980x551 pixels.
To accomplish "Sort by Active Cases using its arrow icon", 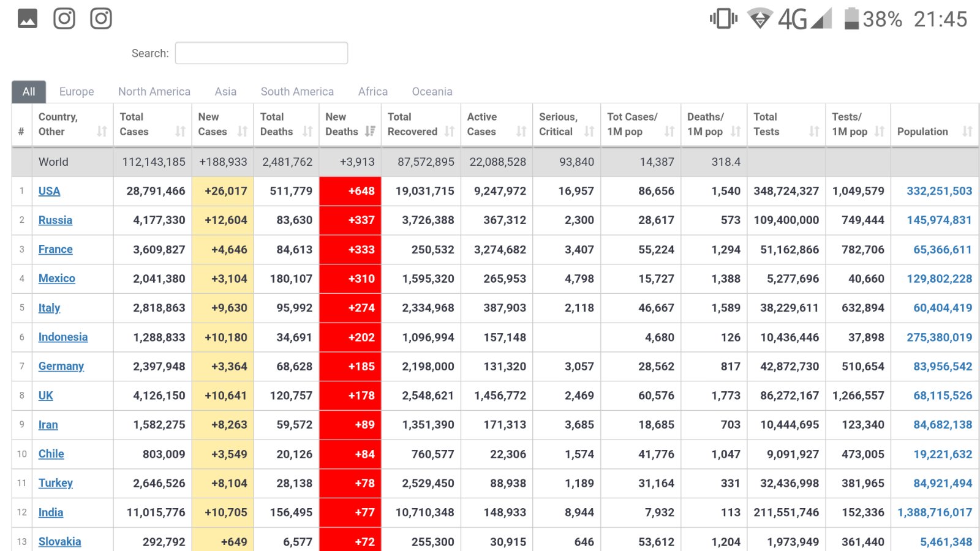I will click(x=521, y=131).
